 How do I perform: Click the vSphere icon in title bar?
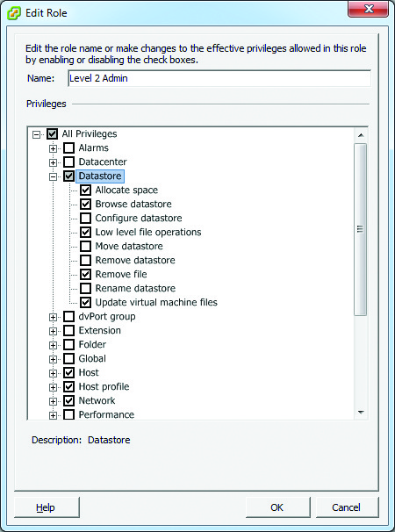(x=14, y=13)
